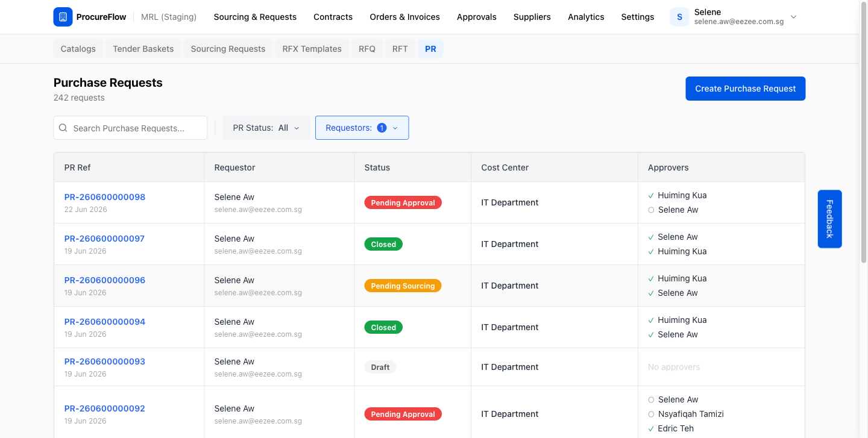Open purchase request PR-260600000098
The image size is (868, 438).
pyautogui.click(x=105, y=197)
